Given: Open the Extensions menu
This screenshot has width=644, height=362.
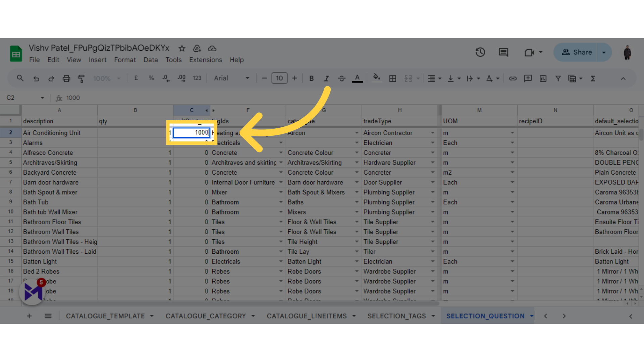Looking at the screenshot, I should (205, 60).
